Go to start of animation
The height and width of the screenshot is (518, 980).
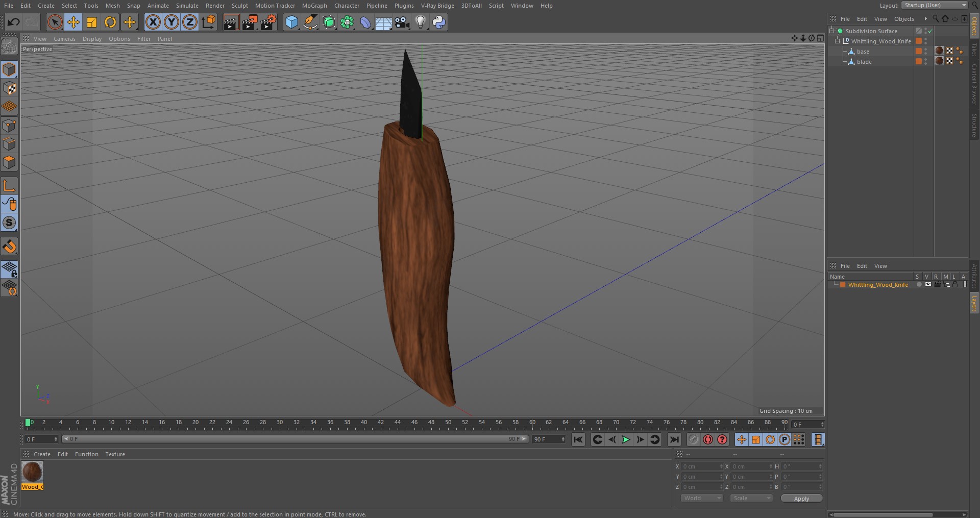pyautogui.click(x=578, y=439)
